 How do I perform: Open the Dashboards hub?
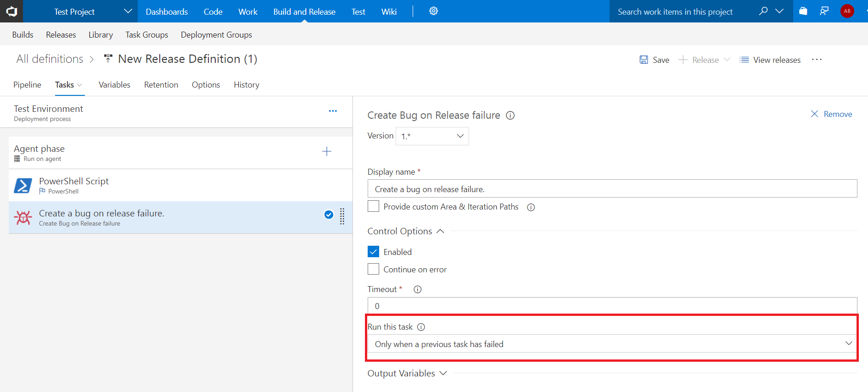[167, 11]
